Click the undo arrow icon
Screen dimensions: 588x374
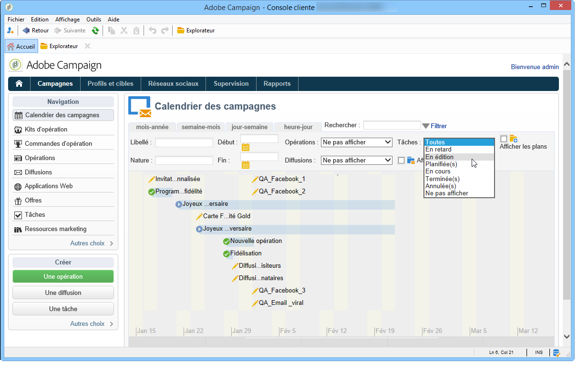point(153,30)
